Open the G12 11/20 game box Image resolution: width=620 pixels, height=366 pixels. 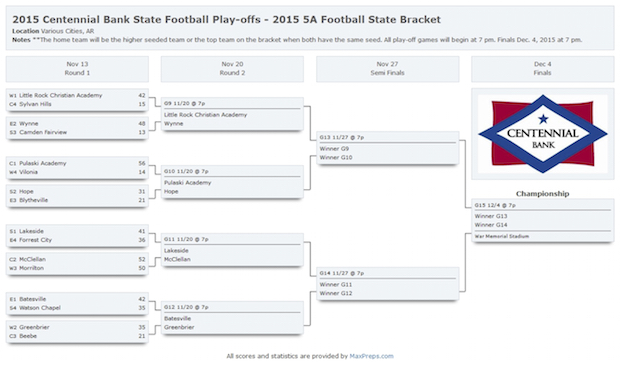(x=232, y=318)
